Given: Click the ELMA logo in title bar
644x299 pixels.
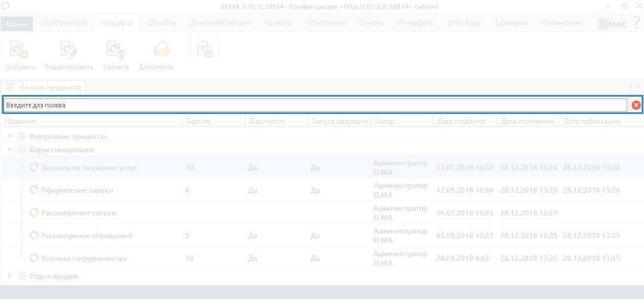Looking at the screenshot, I should click(x=6, y=6).
